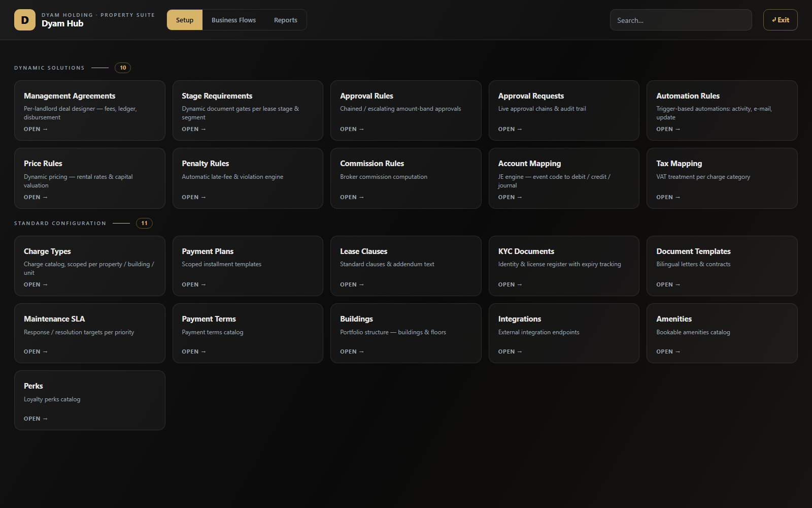Select the Account Mapping card title
The height and width of the screenshot is (508, 812).
[x=529, y=164]
